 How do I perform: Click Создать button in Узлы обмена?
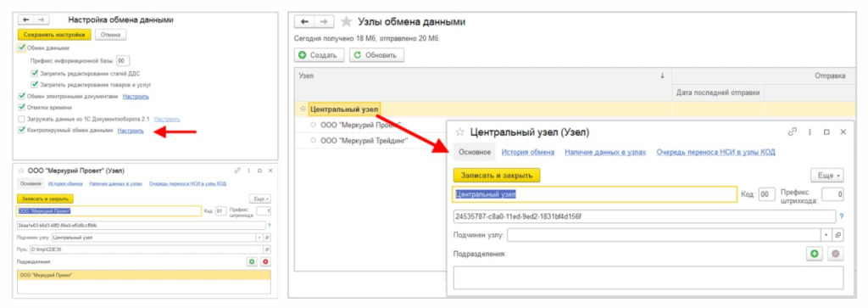(320, 55)
